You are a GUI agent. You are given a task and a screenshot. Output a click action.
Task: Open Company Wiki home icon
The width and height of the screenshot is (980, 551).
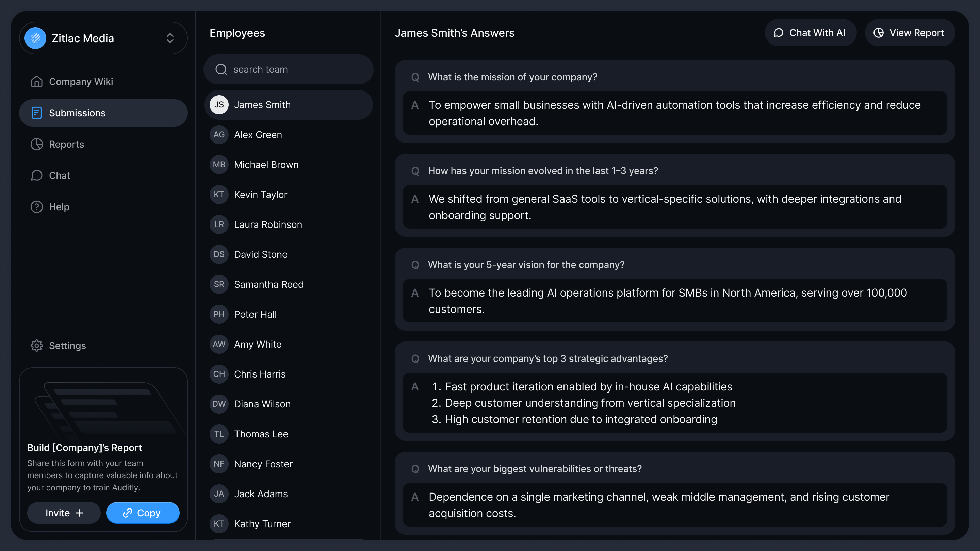coord(36,81)
